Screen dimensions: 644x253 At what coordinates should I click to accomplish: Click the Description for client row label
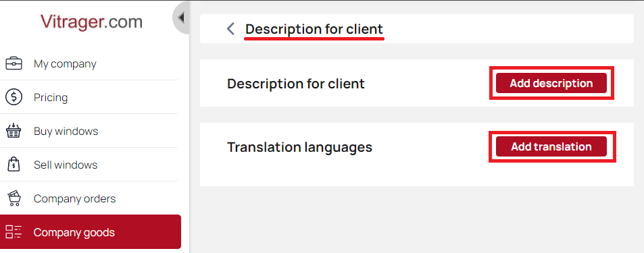[296, 84]
